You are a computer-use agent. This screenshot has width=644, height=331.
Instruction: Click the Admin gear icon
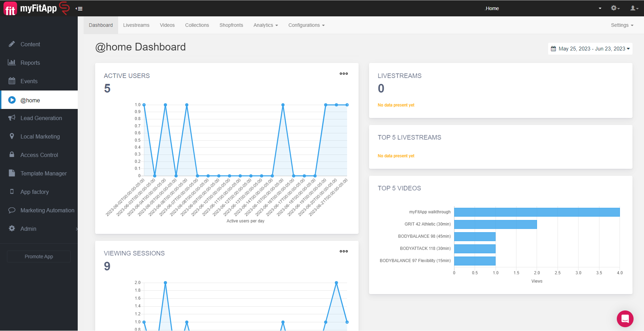12,228
